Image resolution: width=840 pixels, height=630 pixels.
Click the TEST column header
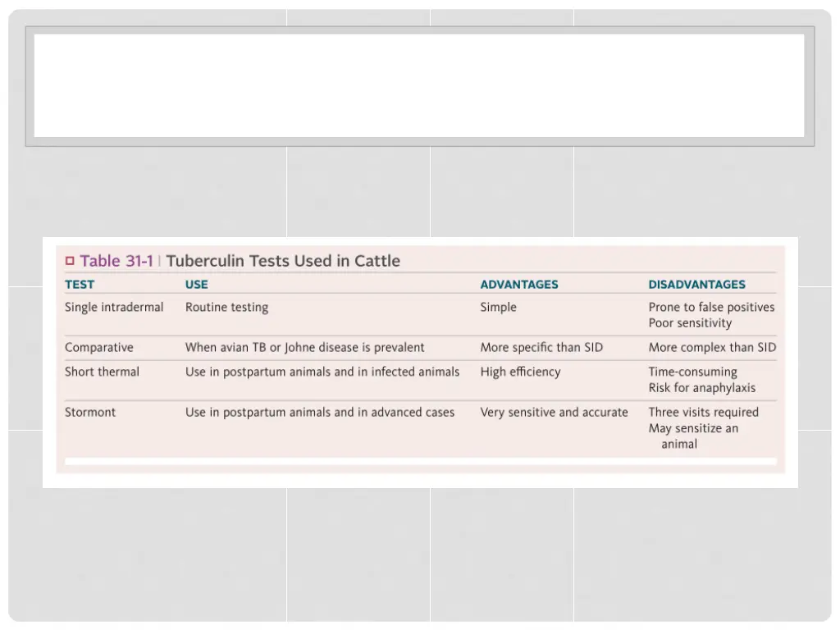pos(80,285)
